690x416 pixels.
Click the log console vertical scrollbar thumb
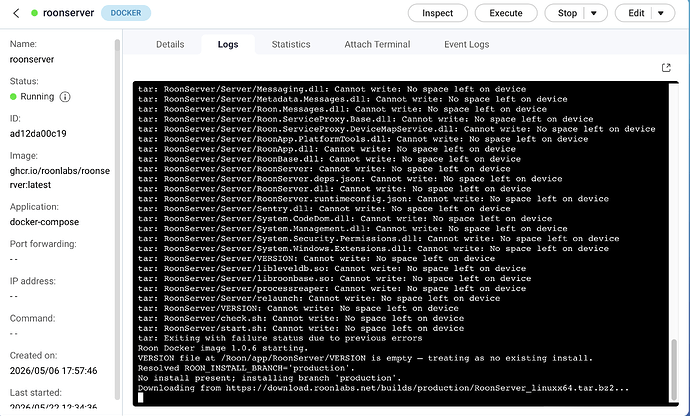673,368
